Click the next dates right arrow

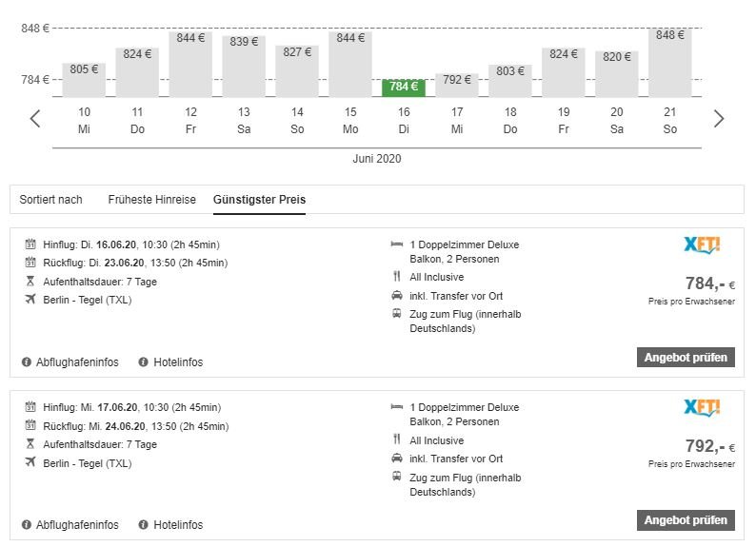[719, 119]
